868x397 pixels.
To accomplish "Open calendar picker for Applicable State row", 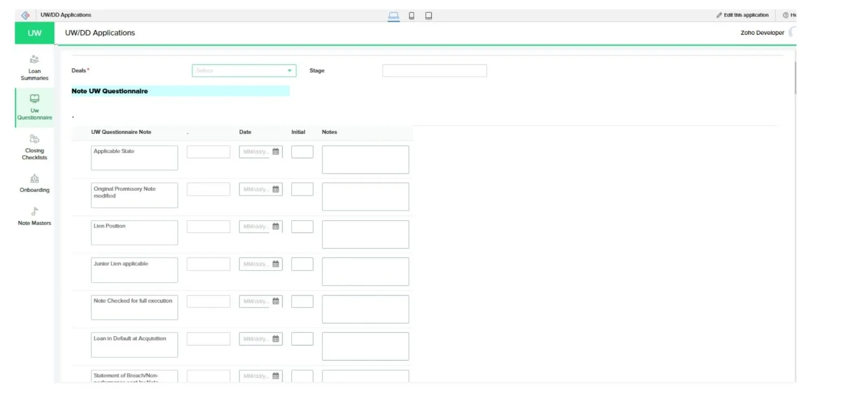I will pos(276,152).
